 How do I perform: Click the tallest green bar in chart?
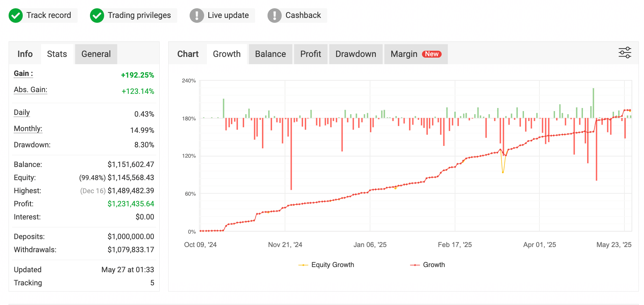pos(593,103)
